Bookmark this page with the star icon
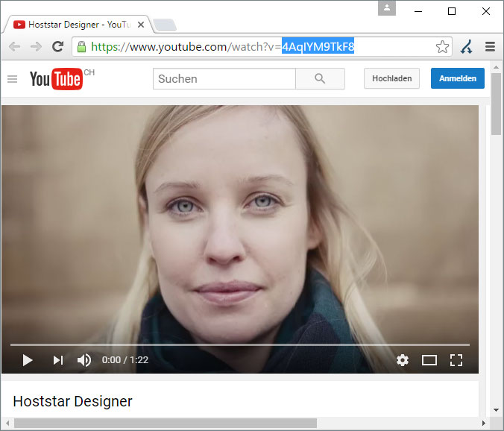The image size is (504, 431). pyautogui.click(x=442, y=47)
